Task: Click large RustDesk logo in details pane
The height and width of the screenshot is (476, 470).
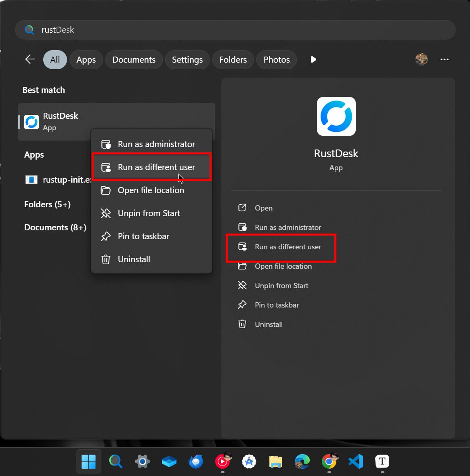Action: coord(336,116)
